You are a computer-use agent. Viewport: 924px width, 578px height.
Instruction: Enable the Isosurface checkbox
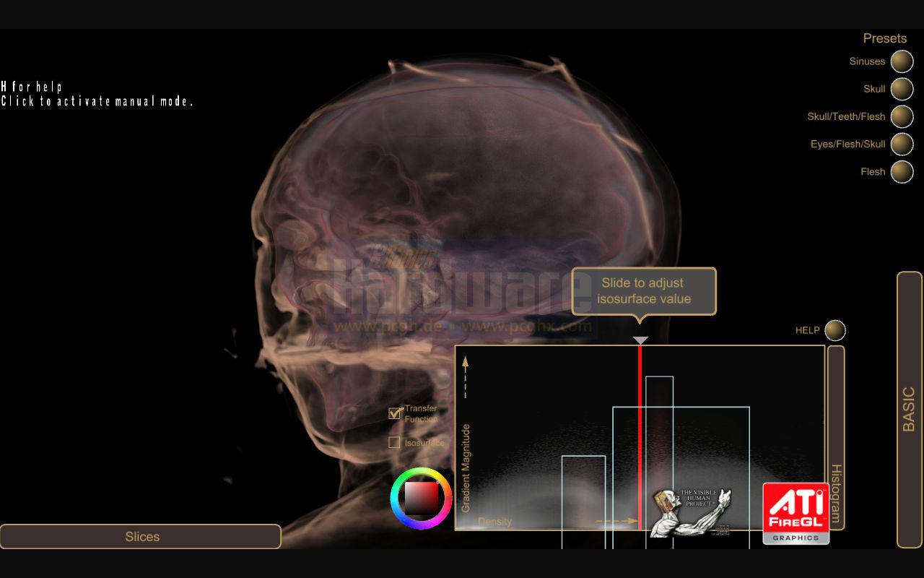pos(394,442)
